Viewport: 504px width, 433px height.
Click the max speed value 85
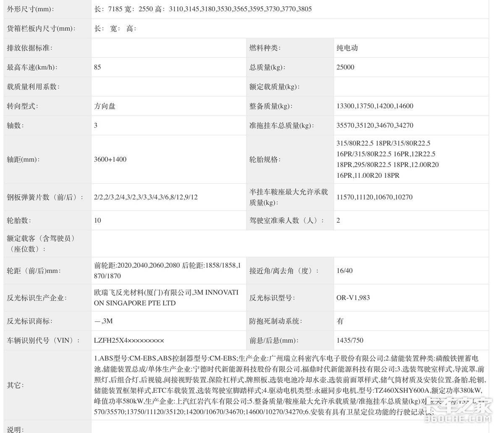[x=97, y=67]
